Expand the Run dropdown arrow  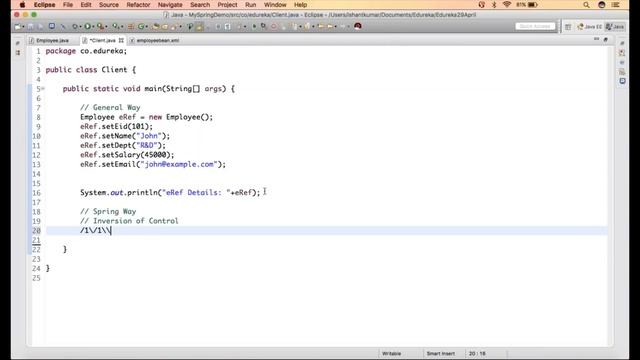pyautogui.click(x=93, y=27)
